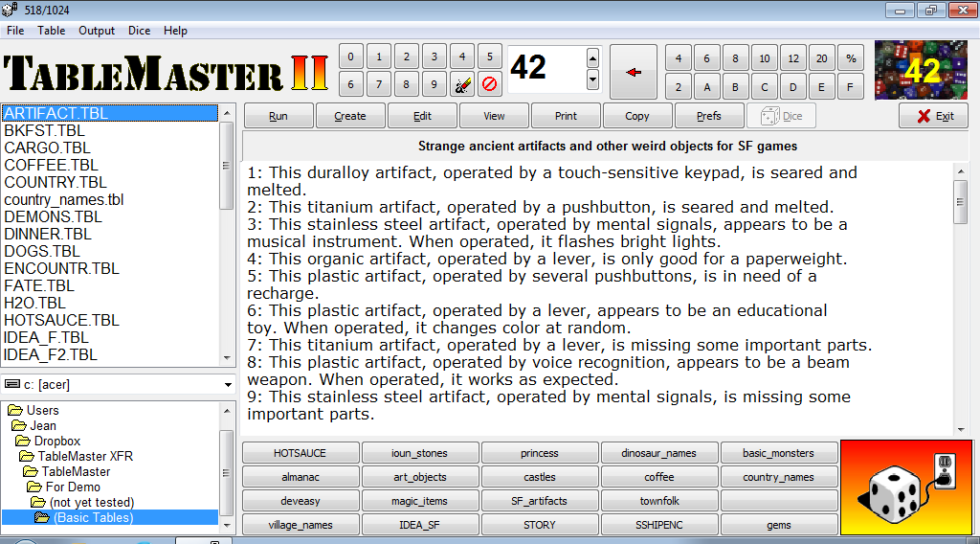Click the digit 5 keypad button
Viewport: 980px width, 544px height.
[489, 57]
